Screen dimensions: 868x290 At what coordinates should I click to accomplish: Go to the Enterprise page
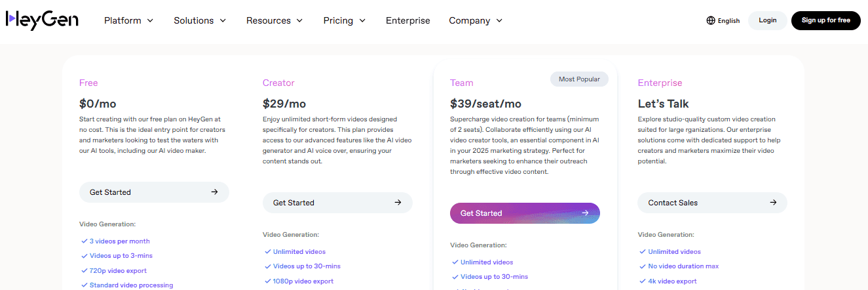pyautogui.click(x=408, y=20)
